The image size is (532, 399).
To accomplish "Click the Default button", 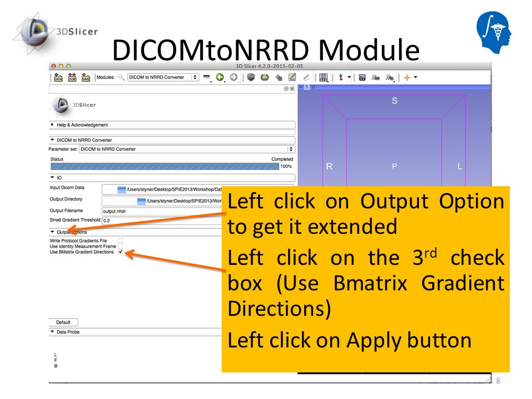I will point(63,322).
